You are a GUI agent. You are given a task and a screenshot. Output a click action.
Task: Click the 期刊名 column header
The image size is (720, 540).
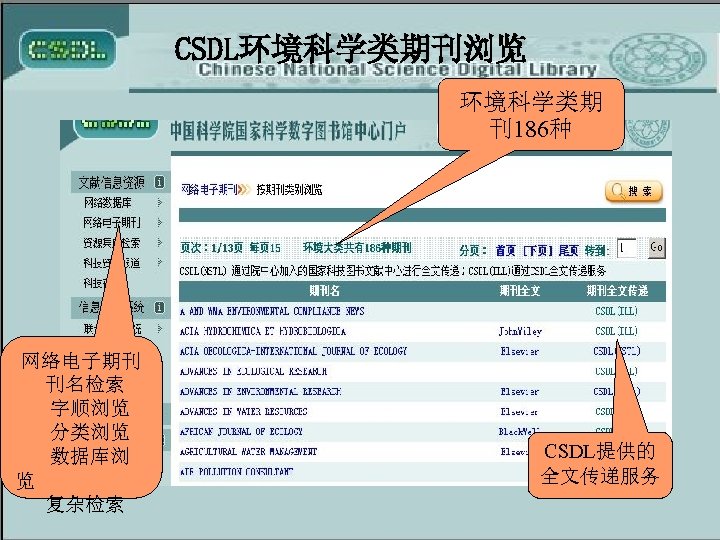325,291
